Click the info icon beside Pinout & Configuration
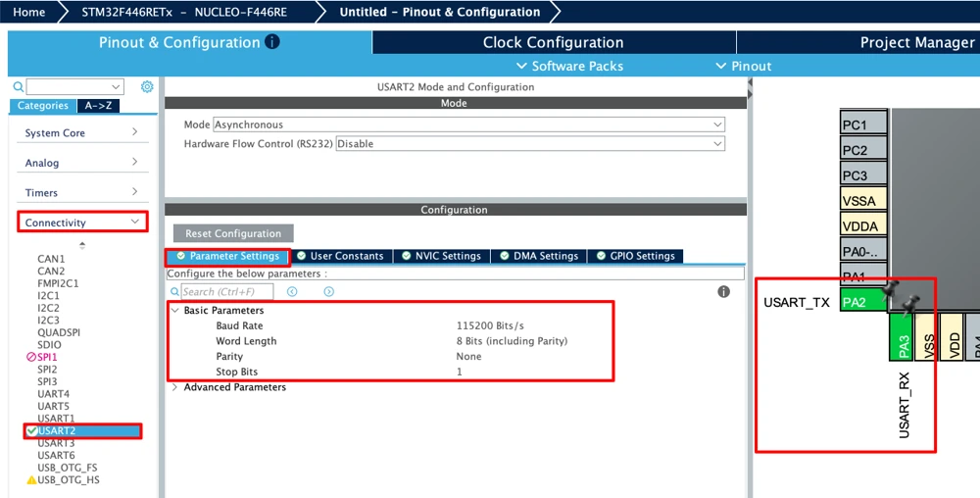The height and width of the screenshot is (498, 980). coord(271,42)
